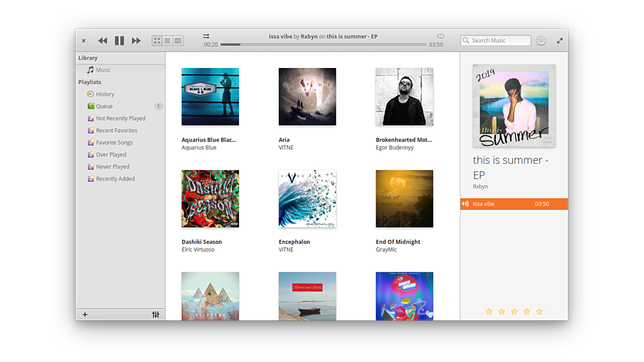Screen dimensions: 644x362
Task: Add a new playlist with plus button
Action: (x=85, y=315)
